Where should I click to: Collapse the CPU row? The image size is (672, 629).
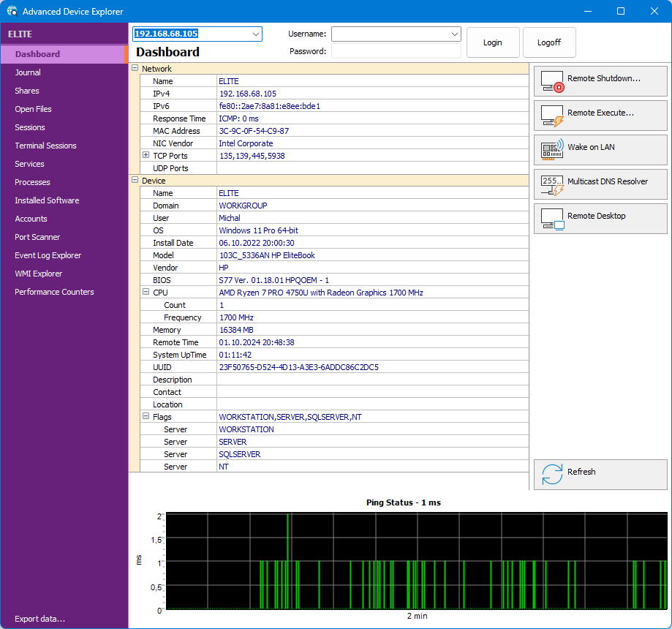pyautogui.click(x=146, y=292)
